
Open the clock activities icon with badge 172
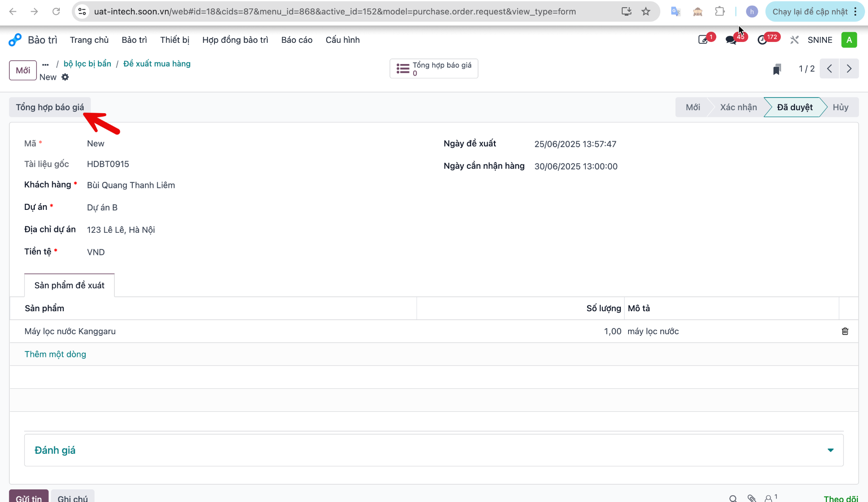tap(762, 40)
